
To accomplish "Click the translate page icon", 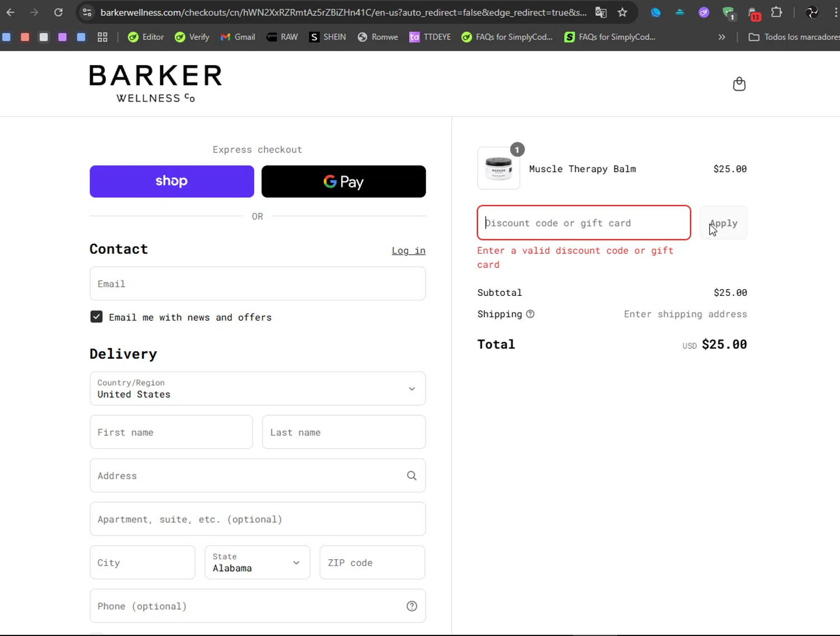I will [x=601, y=12].
